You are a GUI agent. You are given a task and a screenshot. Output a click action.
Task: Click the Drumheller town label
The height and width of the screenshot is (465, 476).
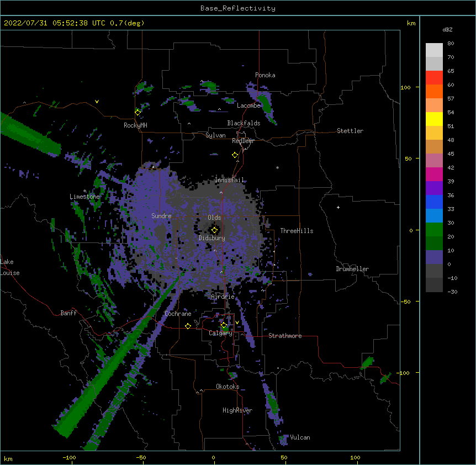click(352, 269)
